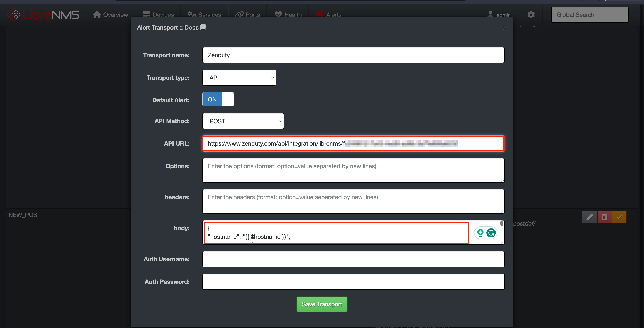Image resolution: width=644 pixels, height=328 pixels.
Task: Expand the API Method dropdown
Action: (243, 121)
